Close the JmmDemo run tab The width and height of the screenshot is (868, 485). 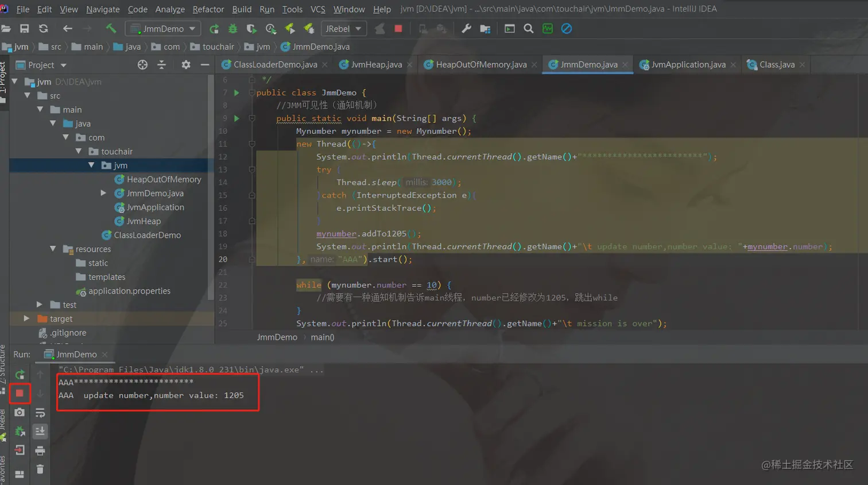coord(104,355)
